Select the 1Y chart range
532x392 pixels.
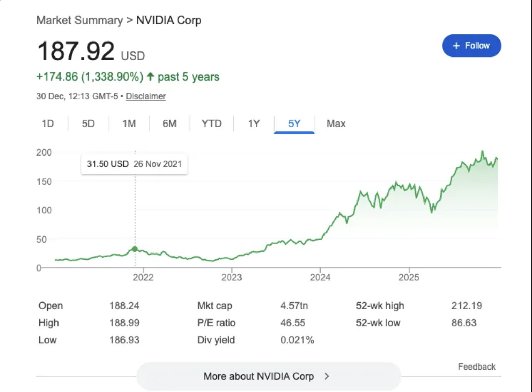(x=253, y=124)
